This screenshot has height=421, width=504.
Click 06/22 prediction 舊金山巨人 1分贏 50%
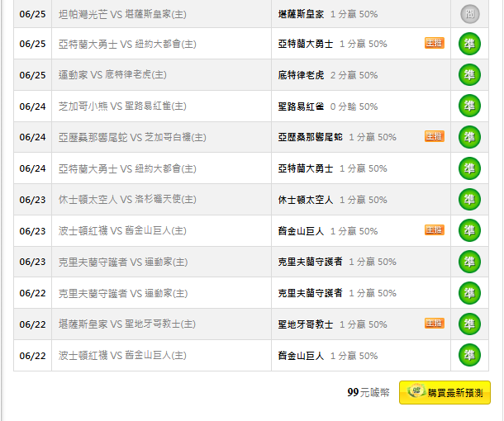(x=328, y=356)
